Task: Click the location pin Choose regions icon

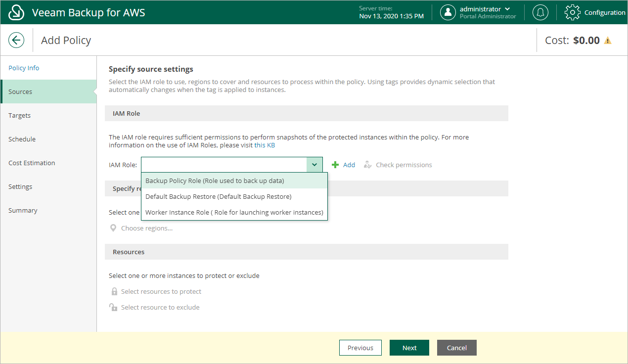Action: tap(113, 228)
